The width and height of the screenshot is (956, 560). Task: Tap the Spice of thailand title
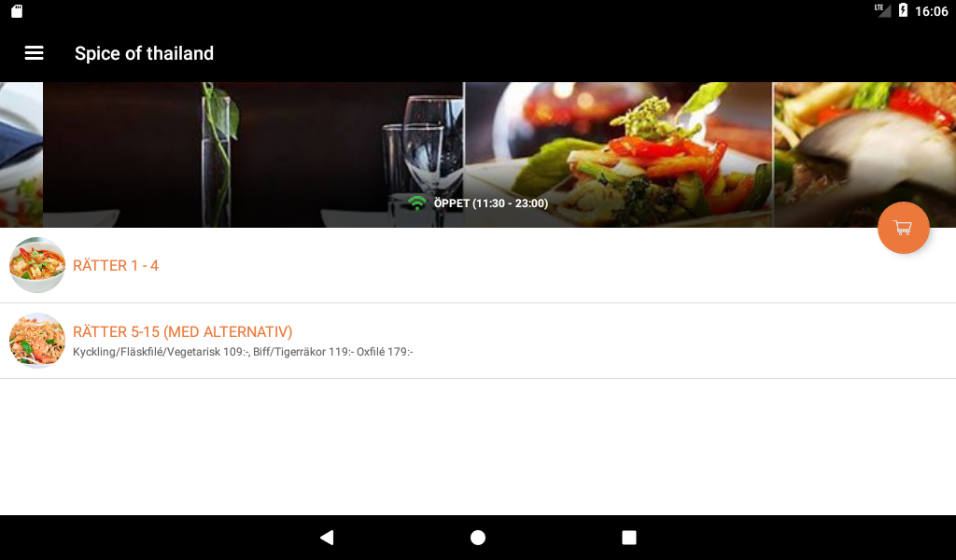tap(144, 53)
